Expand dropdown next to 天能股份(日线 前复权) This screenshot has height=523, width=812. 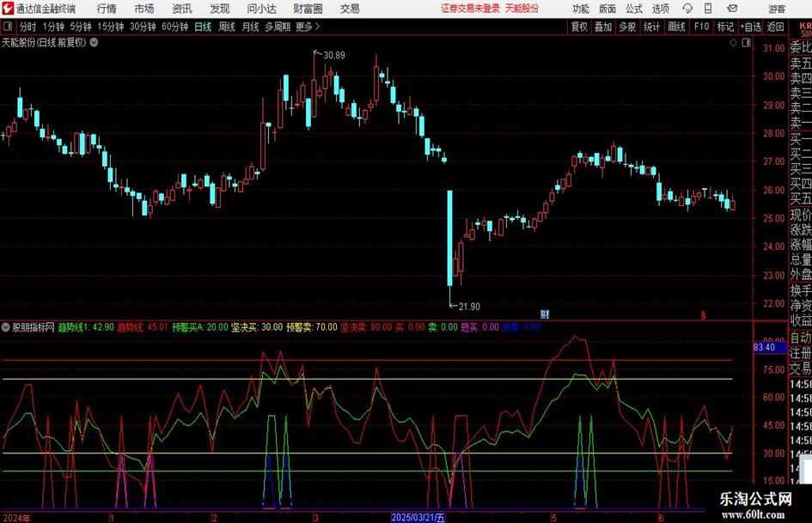[x=94, y=42]
